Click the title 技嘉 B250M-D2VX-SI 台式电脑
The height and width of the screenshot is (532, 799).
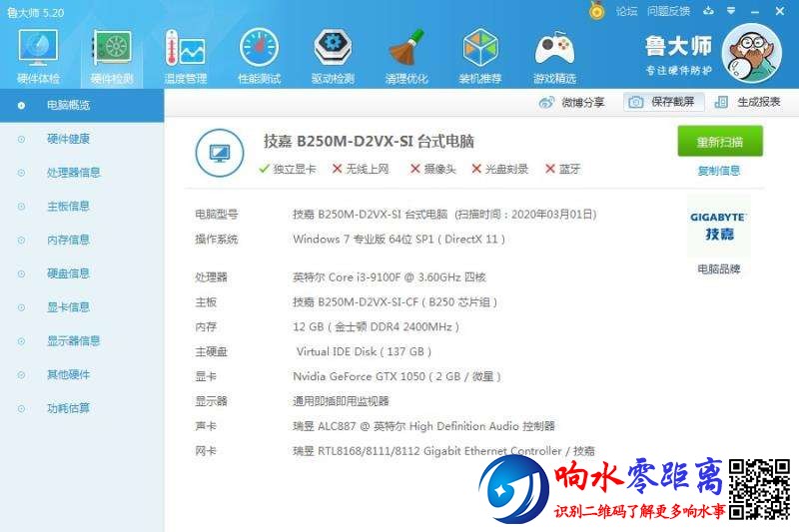[x=369, y=141]
